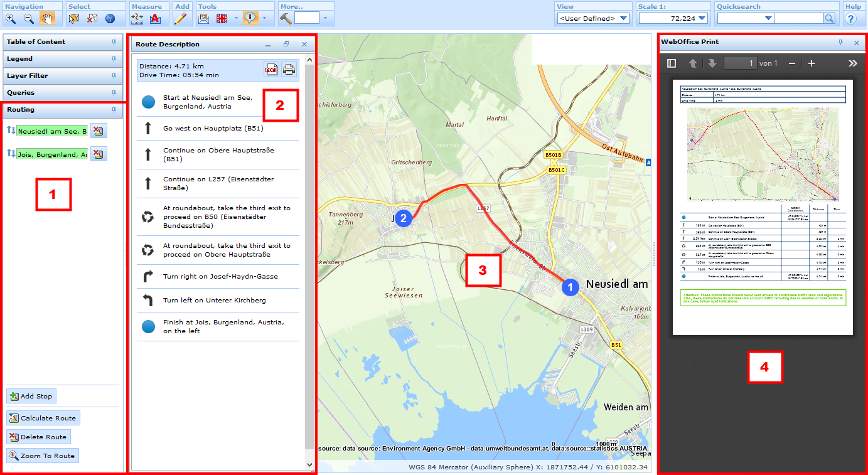Export route description as PDF
The height and width of the screenshot is (475, 868).
[271, 70]
